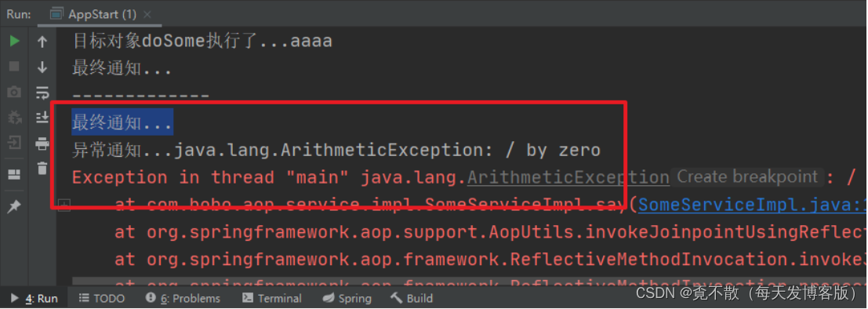The height and width of the screenshot is (309, 868).
Task: Pin the Run tab with pin icon
Action: [14, 207]
